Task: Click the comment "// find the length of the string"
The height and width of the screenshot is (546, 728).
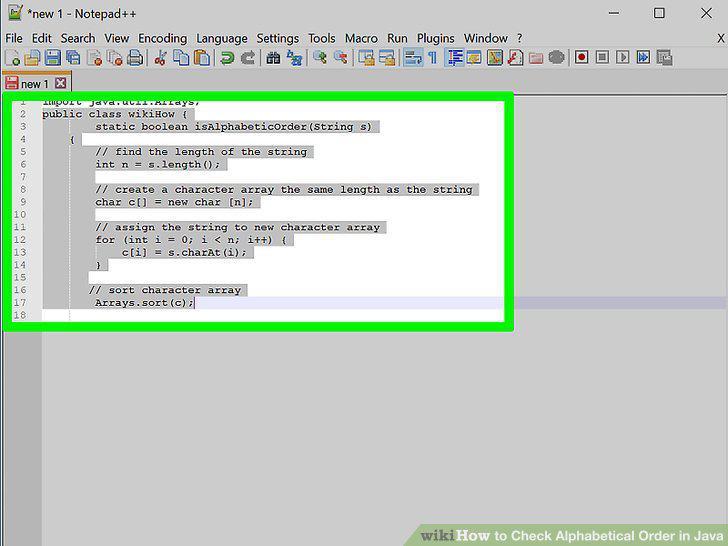Action: [x=201, y=152]
